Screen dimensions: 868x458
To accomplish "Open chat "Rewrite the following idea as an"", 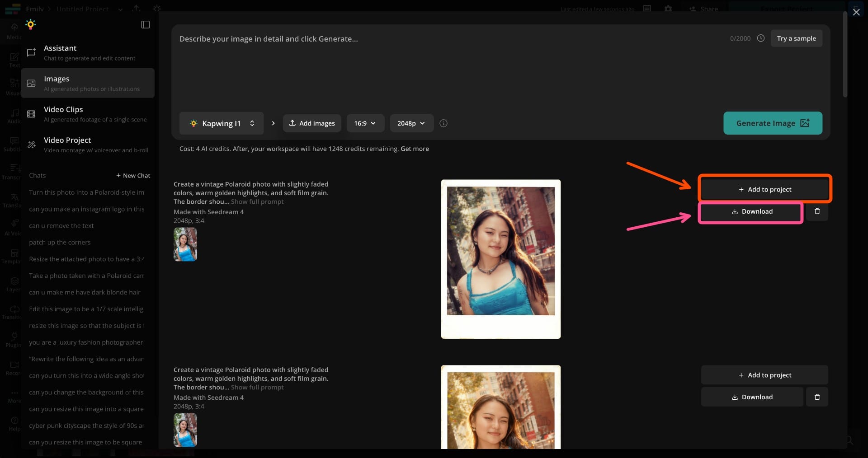I will click(x=87, y=359).
